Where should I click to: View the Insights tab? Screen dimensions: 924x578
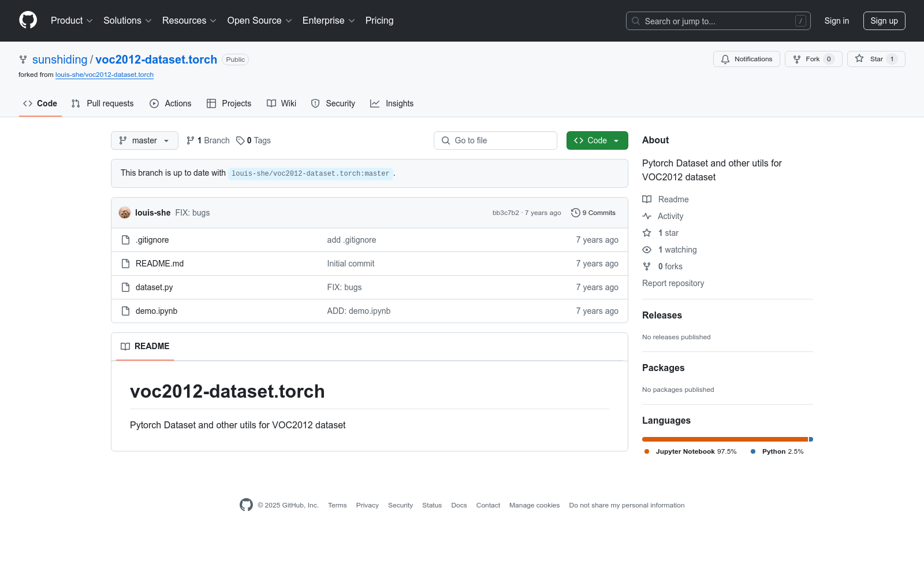(392, 103)
